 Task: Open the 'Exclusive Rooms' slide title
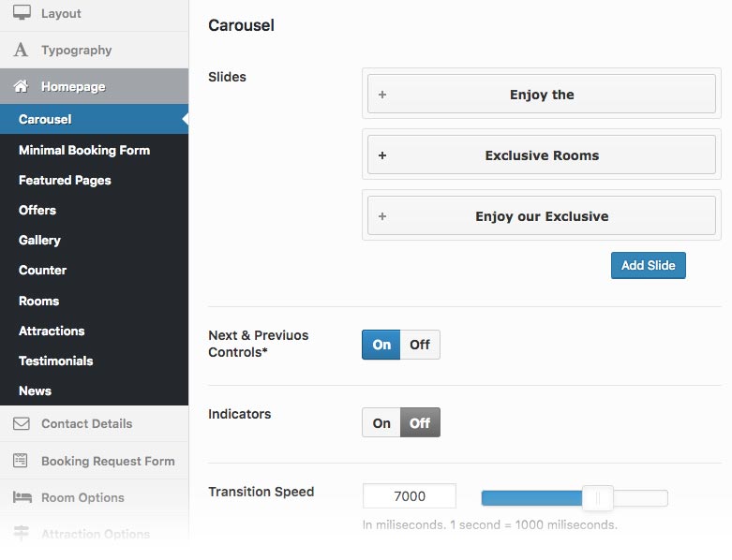542,155
